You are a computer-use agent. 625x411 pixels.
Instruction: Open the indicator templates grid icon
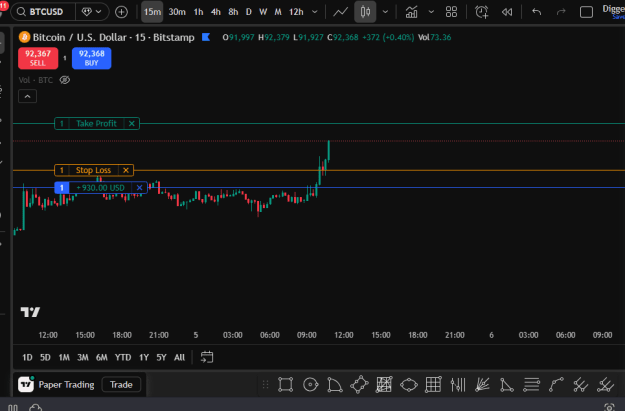(x=451, y=12)
